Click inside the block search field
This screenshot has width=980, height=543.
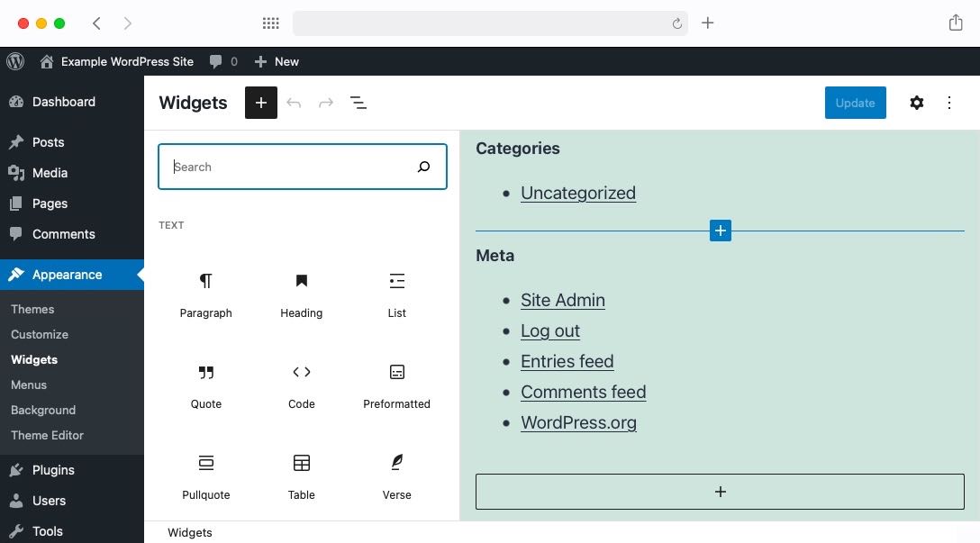pyautogui.click(x=288, y=167)
